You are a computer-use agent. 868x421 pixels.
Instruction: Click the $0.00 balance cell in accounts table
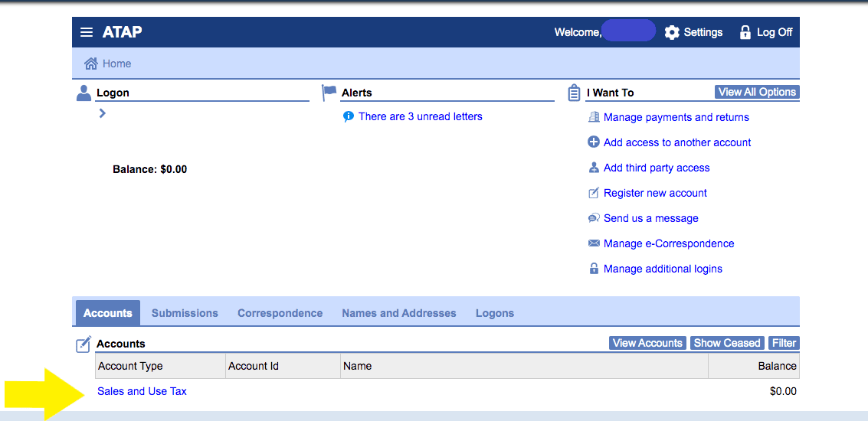[783, 391]
